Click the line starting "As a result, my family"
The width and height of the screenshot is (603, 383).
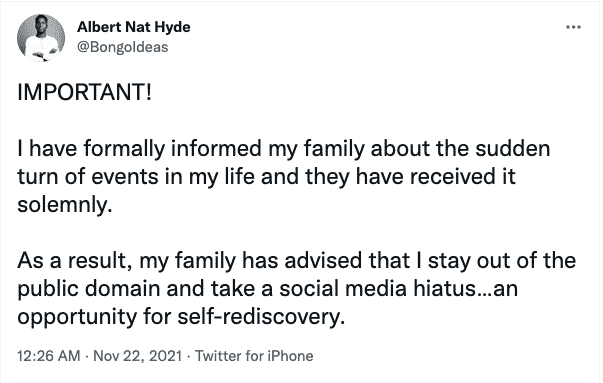(297, 261)
